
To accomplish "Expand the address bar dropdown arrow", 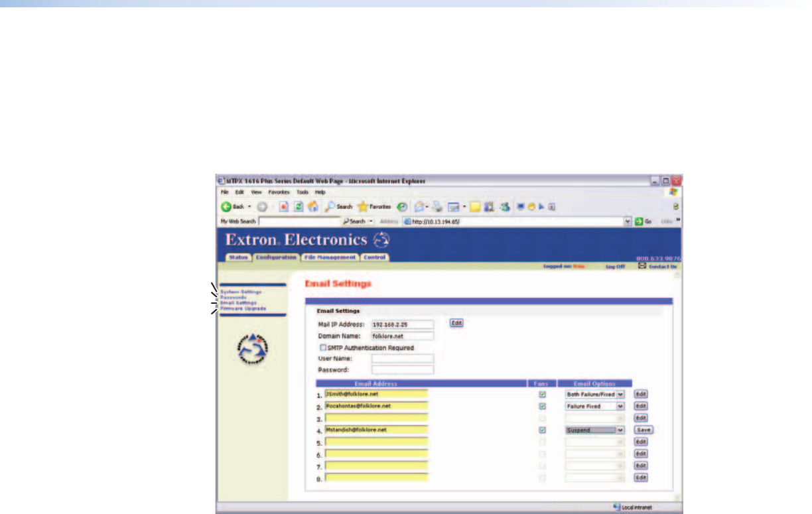I will (x=628, y=221).
